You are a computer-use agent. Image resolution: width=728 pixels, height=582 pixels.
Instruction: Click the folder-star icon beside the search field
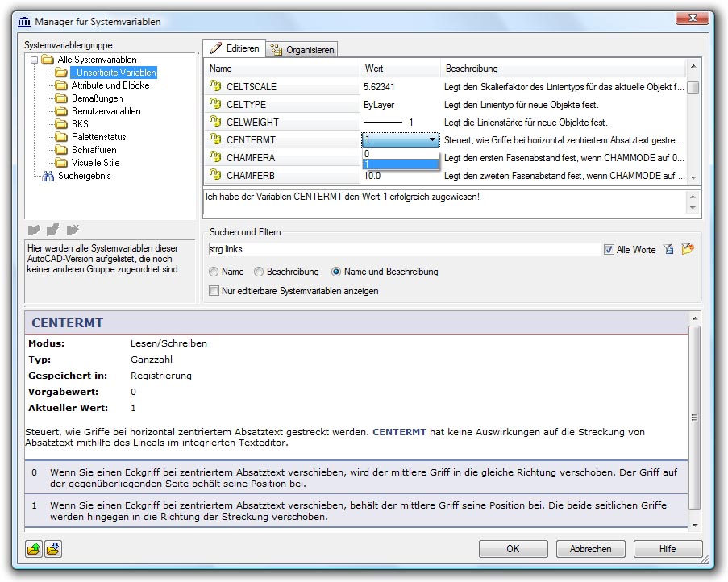tap(688, 249)
